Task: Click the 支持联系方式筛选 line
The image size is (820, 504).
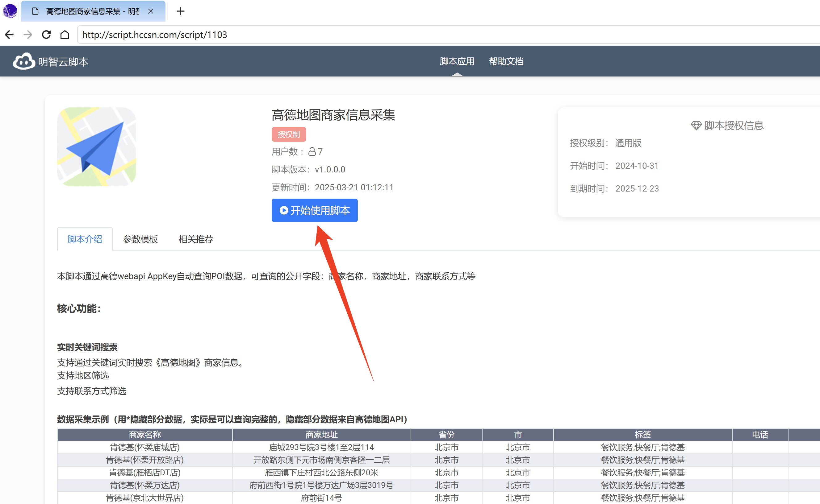Action: (92, 391)
